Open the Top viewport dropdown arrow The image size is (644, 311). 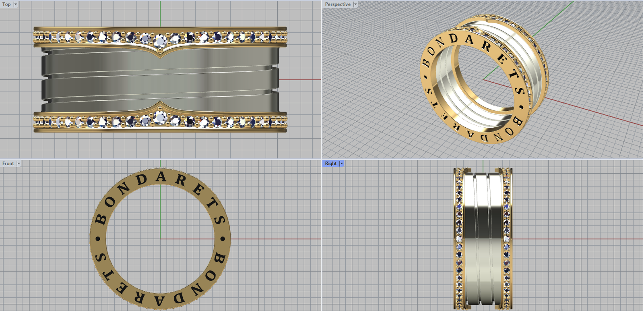(16, 4)
